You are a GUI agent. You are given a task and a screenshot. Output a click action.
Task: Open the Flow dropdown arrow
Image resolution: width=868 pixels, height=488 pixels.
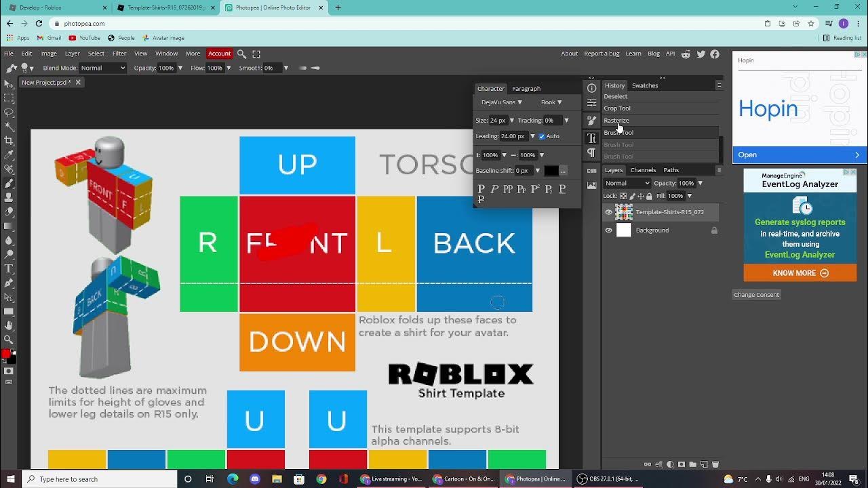[x=229, y=68]
